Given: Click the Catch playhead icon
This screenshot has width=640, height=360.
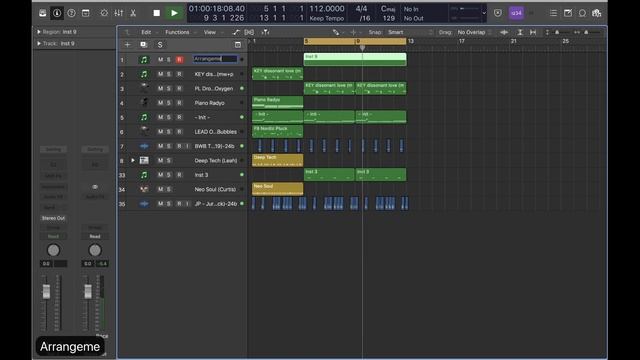Looking at the screenshot, I should (265, 32).
